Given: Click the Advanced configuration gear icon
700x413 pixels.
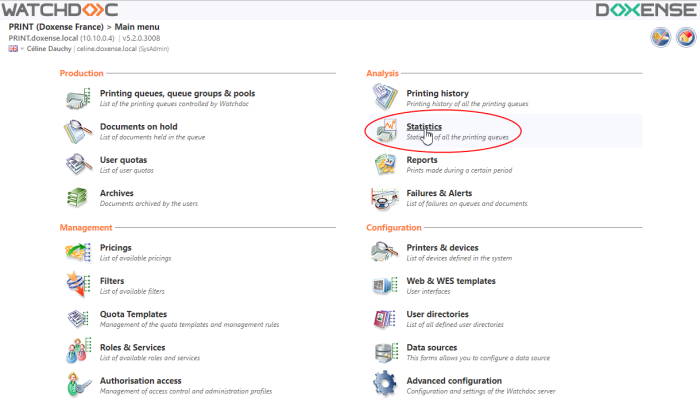Looking at the screenshot, I should (x=385, y=385).
